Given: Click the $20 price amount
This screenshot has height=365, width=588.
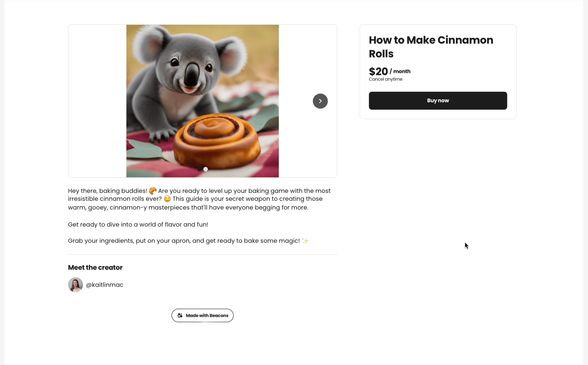Looking at the screenshot, I should [378, 72].
